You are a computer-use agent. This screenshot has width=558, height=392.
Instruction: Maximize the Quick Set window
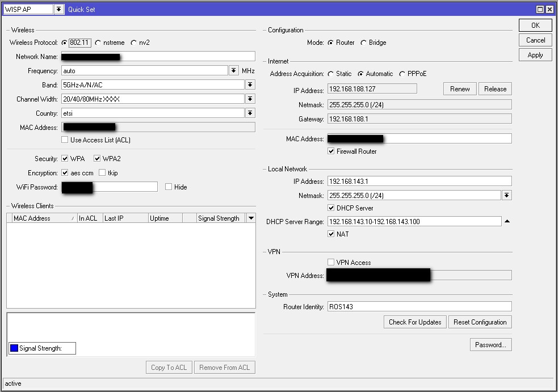(540, 9)
